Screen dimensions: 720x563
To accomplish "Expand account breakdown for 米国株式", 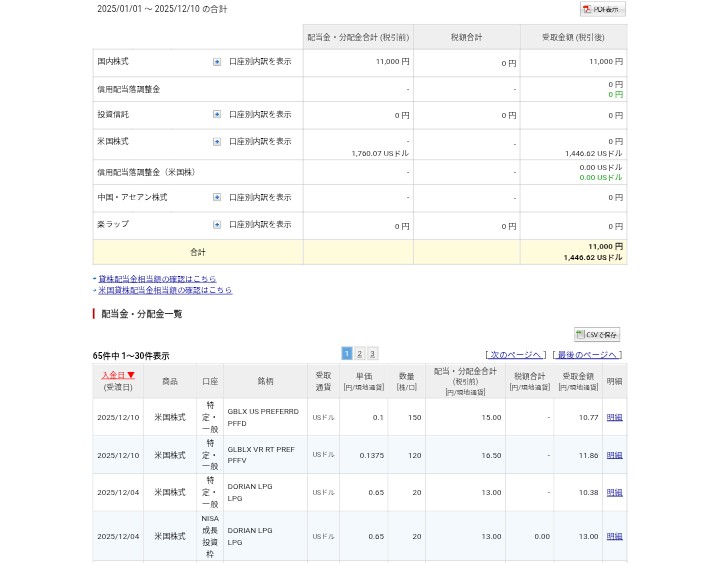I will pos(217,142).
